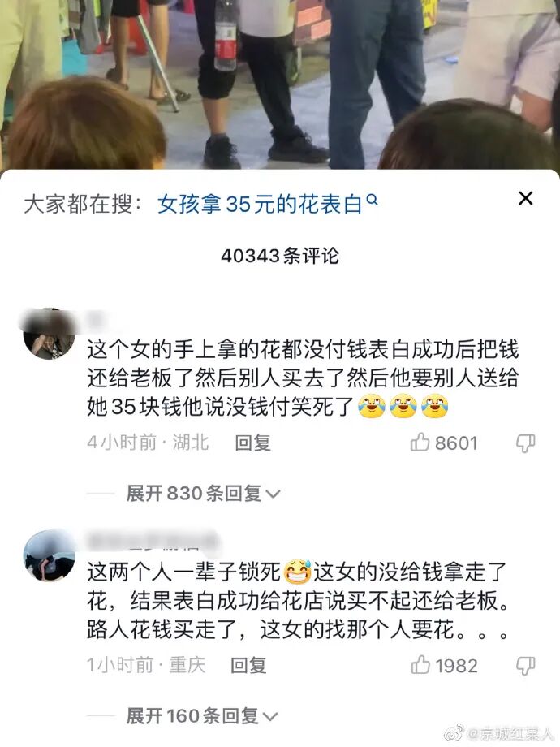Open the first commenter's avatar
This screenshot has width=560, height=747.
click(x=49, y=334)
